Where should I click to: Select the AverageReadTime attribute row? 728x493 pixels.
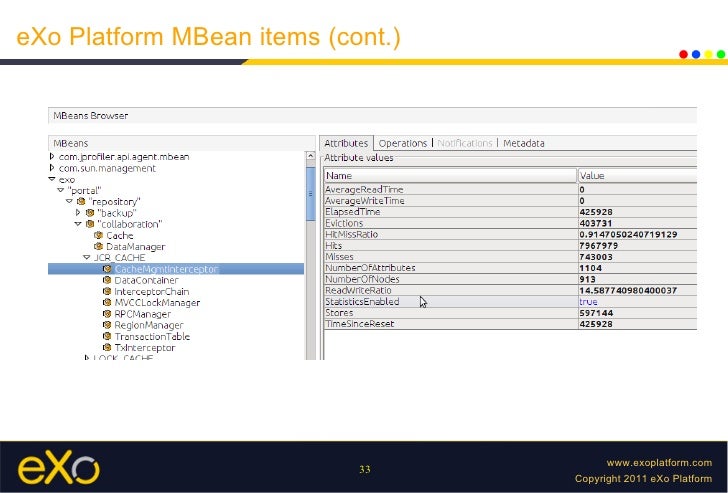tap(510, 189)
